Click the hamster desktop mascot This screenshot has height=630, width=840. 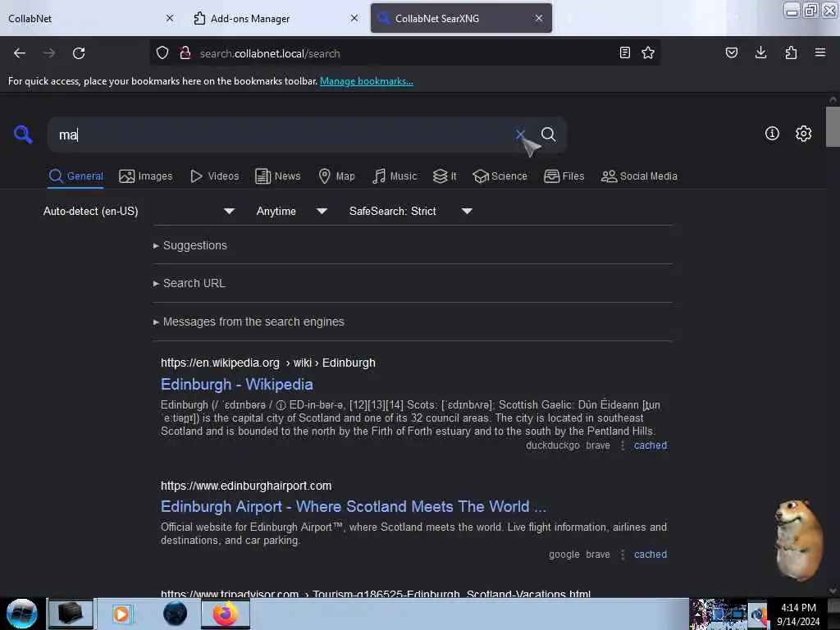798,540
